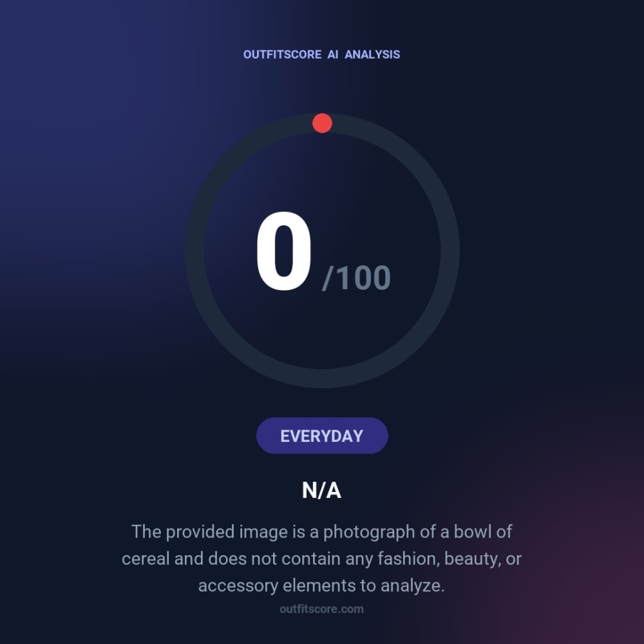
Task: Click the line 'accessory elements to analyze.'
Action: click(321, 585)
